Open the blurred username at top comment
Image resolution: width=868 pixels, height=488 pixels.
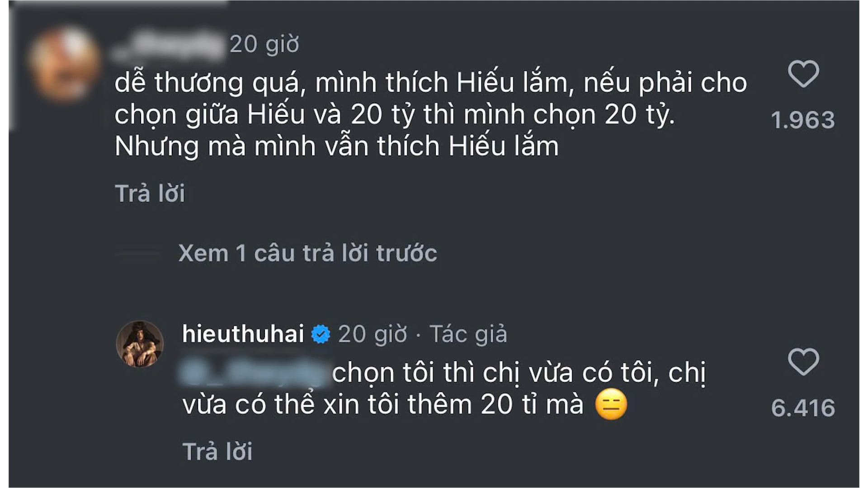(168, 45)
